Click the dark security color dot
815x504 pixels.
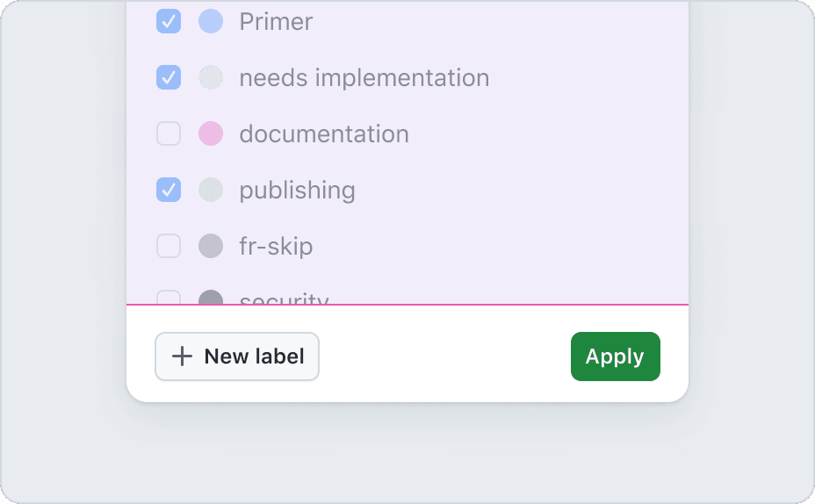pos(211,297)
